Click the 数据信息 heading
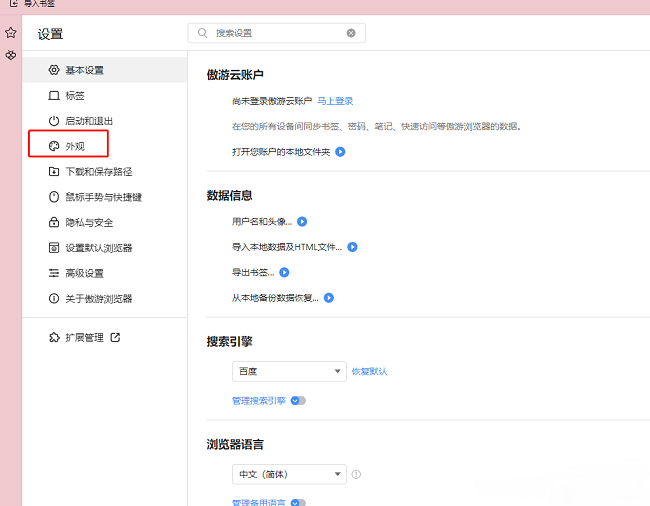The image size is (650, 506). pyautogui.click(x=229, y=195)
